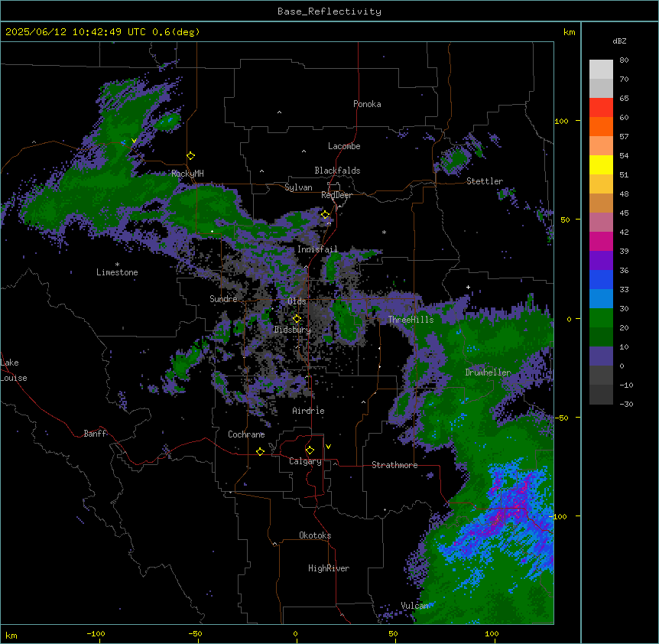
Task: Click the Sundre label
Action: point(223,299)
